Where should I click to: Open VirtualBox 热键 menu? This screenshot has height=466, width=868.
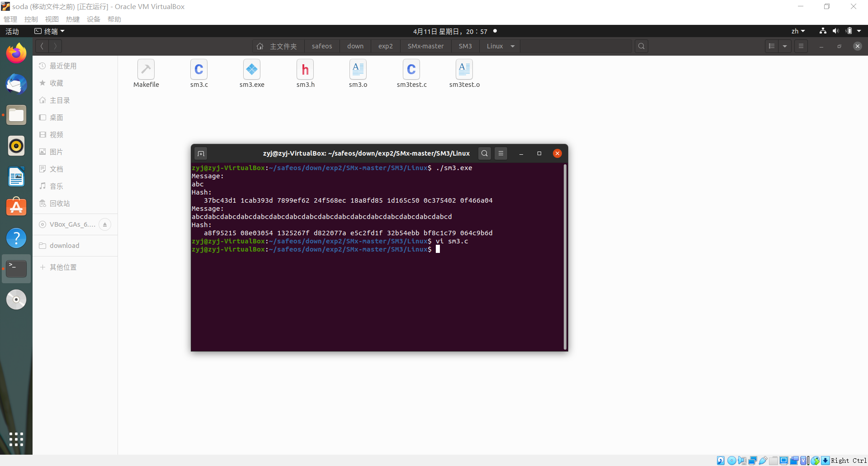[x=73, y=19]
